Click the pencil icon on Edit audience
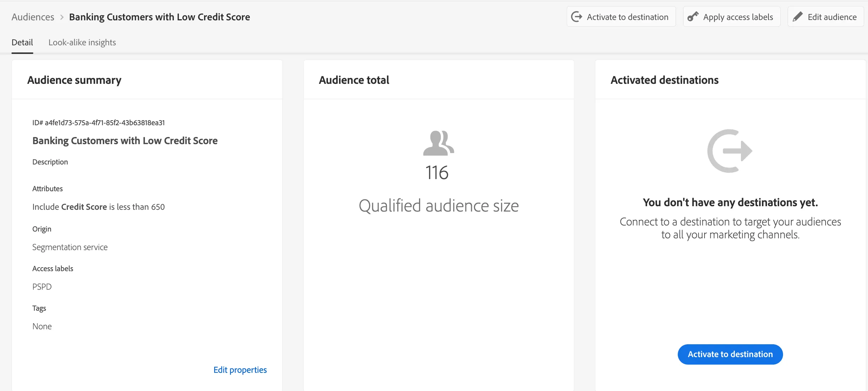Viewport: 868px width, 391px height. click(798, 17)
